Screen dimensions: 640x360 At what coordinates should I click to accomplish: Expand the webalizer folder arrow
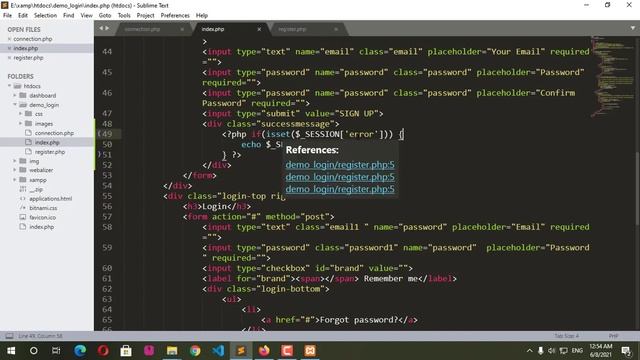[x=15, y=170]
